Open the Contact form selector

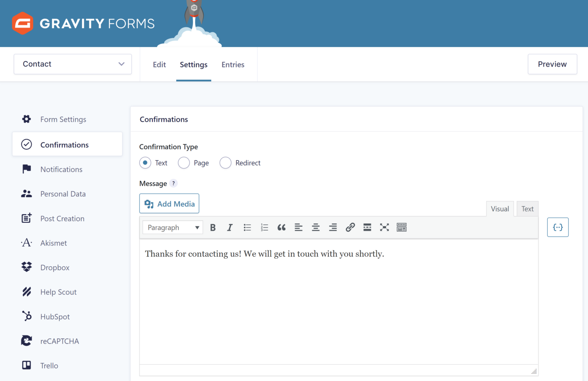[72, 64]
